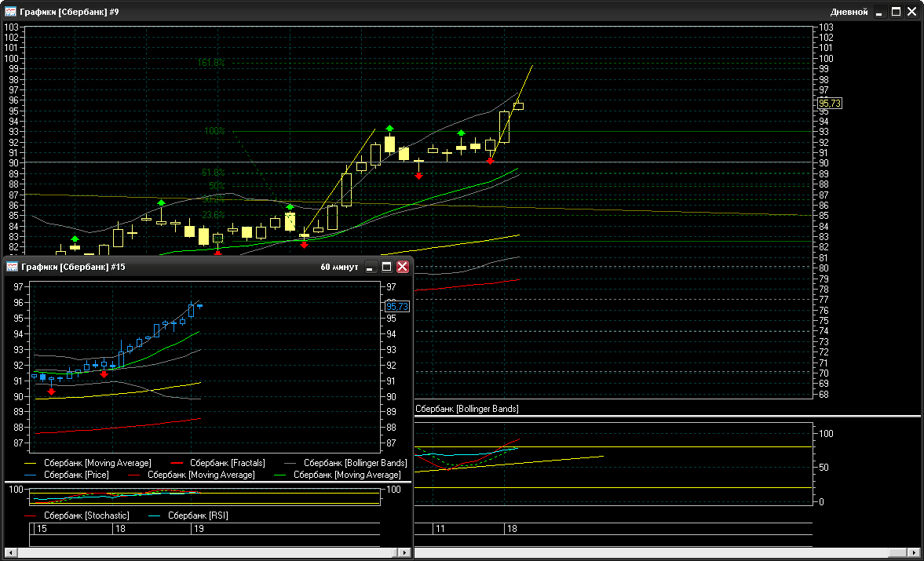This screenshot has height=561, width=924.
Task: Click the yellow line swatch beside the first Moving Average legend
Action: [31, 463]
